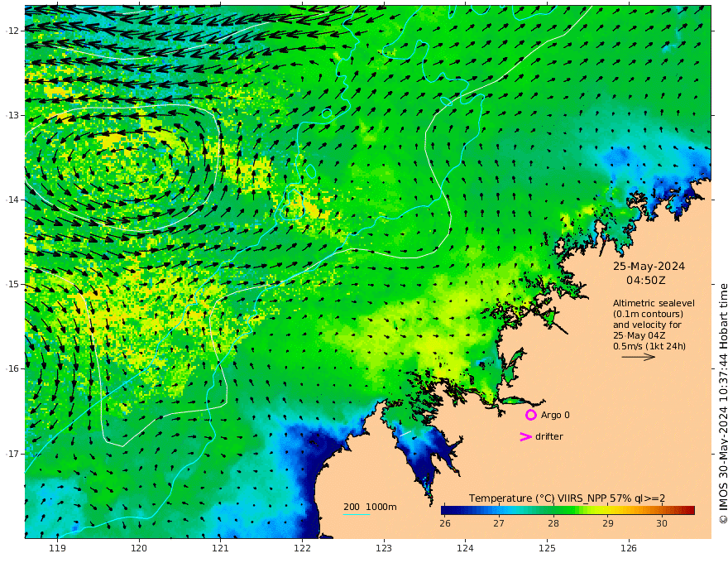Click the 119 longitude axis label
This screenshot has height=563, width=728.
(58, 548)
